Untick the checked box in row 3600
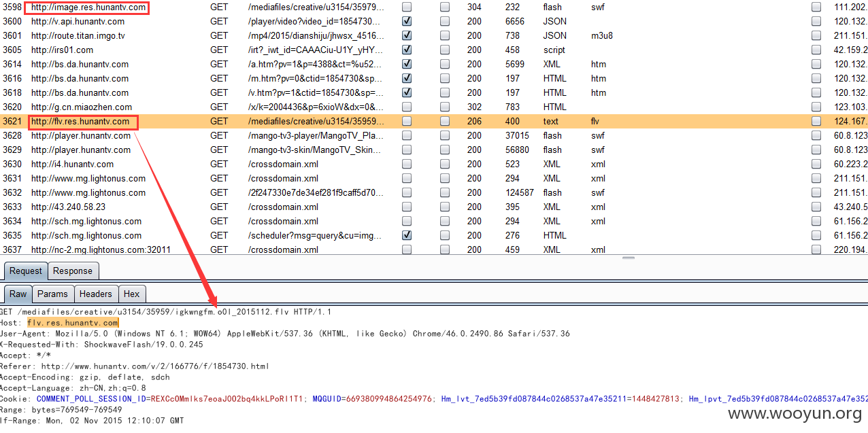The height and width of the screenshot is (433, 868). [x=407, y=21]
